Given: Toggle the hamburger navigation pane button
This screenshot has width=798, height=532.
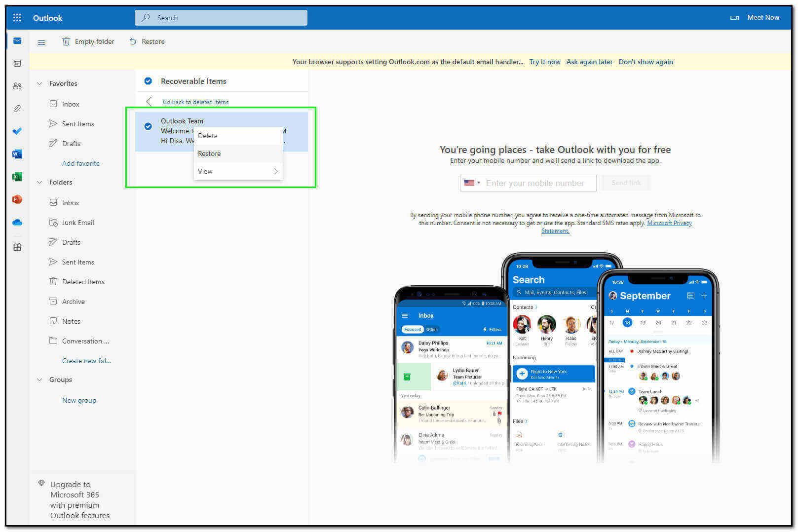Looking at the screenshot, I should [41, 42].
